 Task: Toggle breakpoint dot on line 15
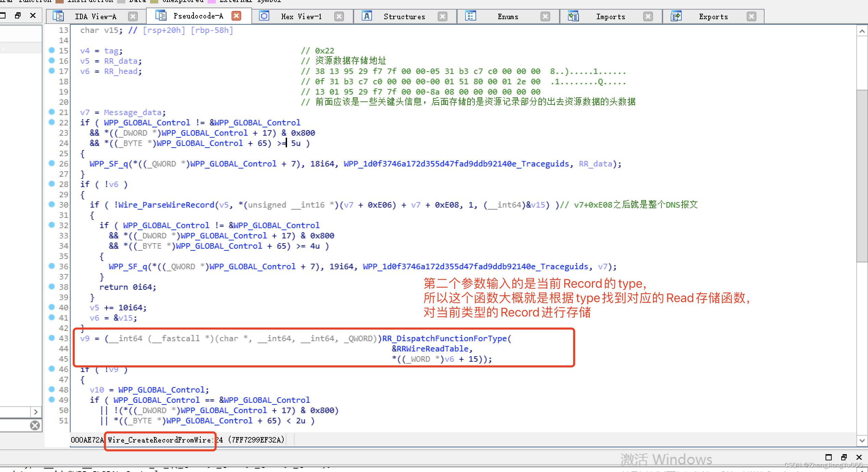point(52,50)
